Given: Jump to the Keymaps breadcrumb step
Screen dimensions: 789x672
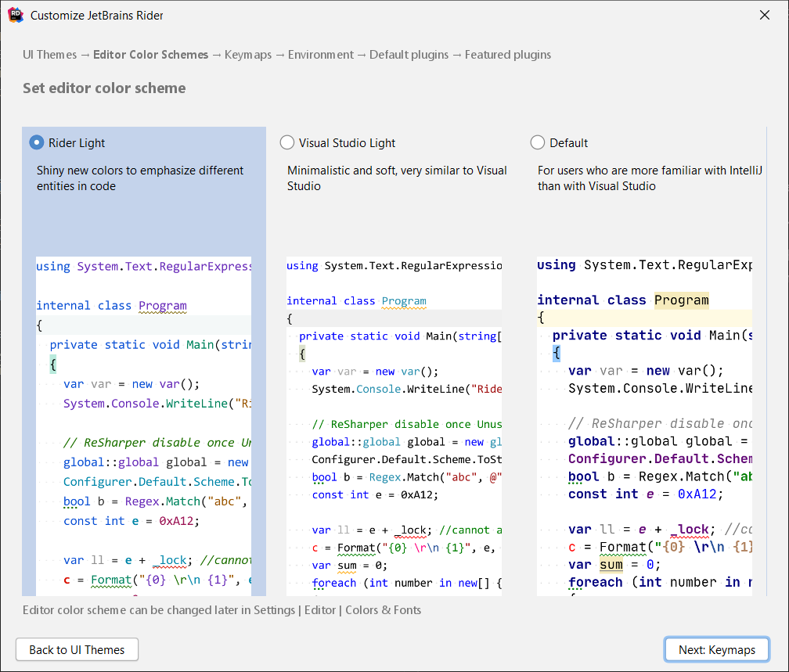Looking at the screenshot, I should [x=248, y=55].
